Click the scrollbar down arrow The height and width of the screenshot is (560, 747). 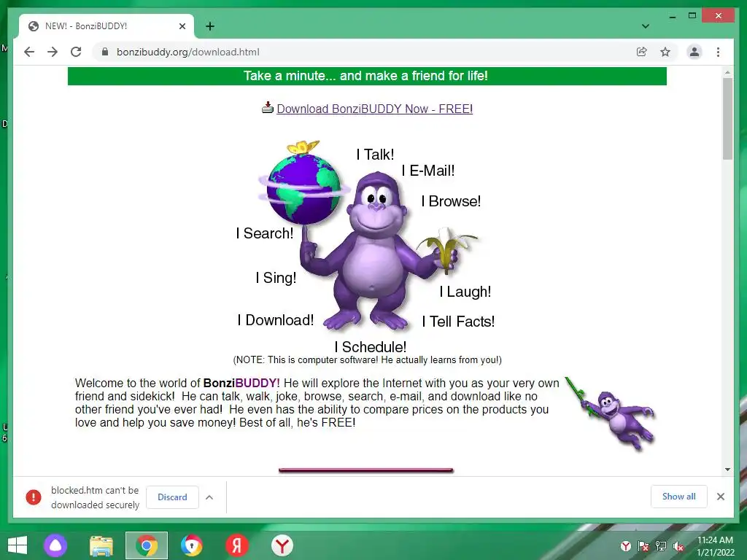tap(727, 470)
